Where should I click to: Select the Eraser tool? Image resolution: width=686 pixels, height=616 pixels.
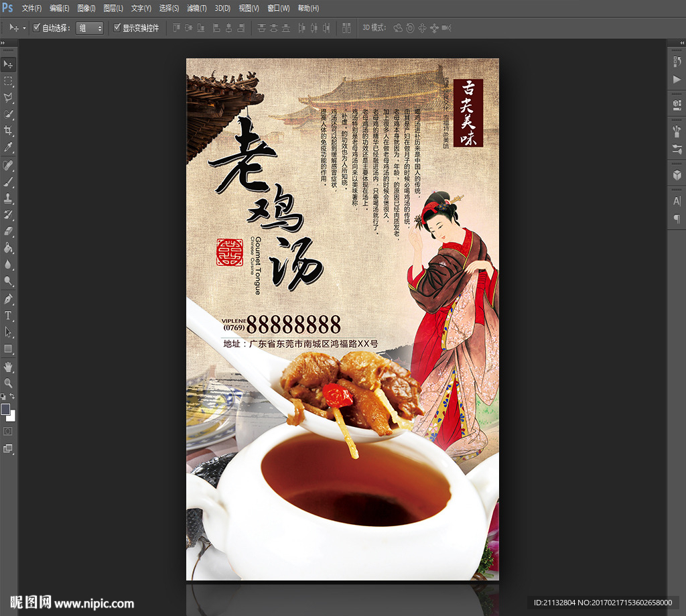click(8, 231)
